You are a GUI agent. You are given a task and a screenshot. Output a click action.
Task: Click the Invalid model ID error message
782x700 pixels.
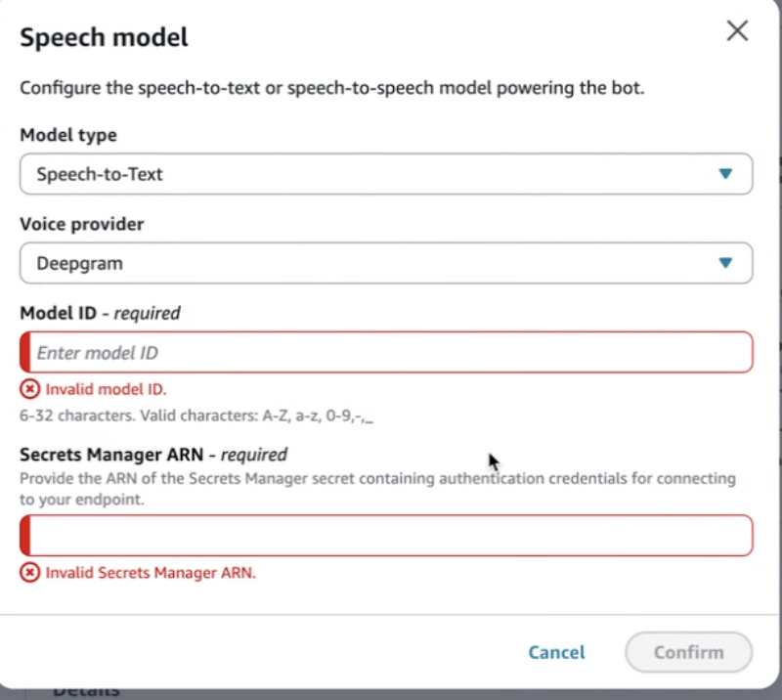[106, 388]
